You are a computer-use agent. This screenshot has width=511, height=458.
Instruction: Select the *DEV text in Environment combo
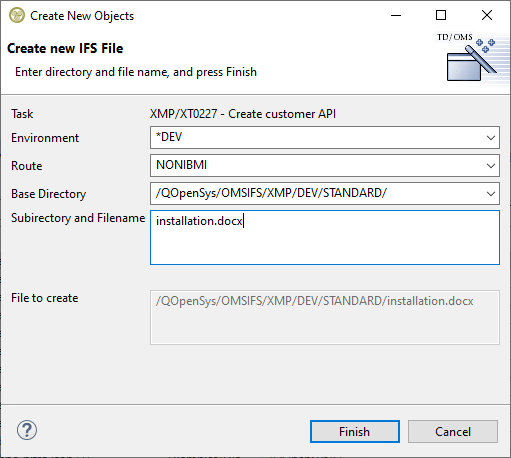pos(169,137)
